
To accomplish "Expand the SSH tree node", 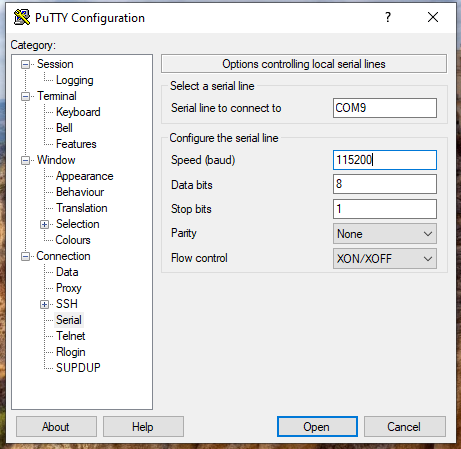I will pyautogui.click(x=44, y=304).
